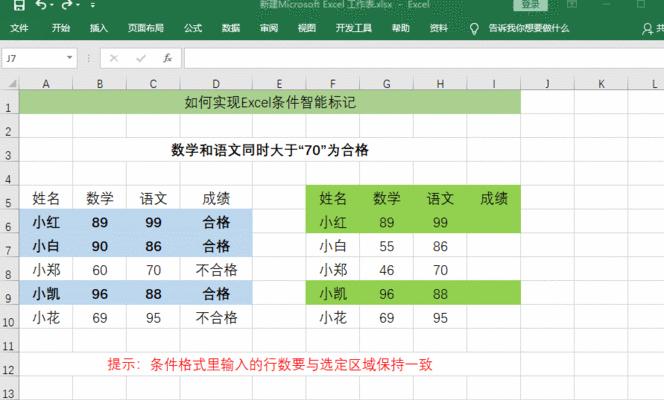Click the 不合格 cell in 小郑's row
Screen dimensions: 664x400
pyautogui.click(x=216, y=270)
